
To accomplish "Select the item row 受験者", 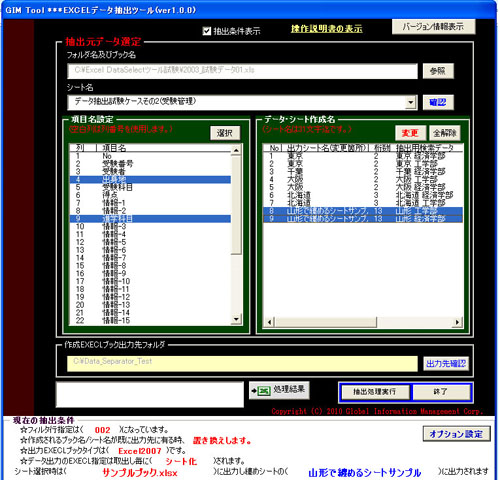I will (150, 171).
